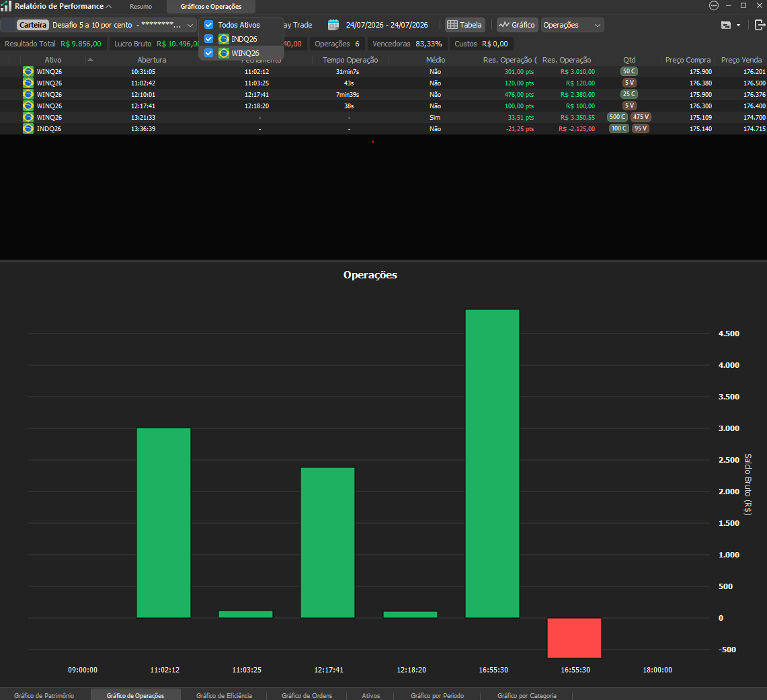Open the Gráfico de Eficiência tab
The width and height of the screenshot is (767, 700).
pyautogui.click(x=224, y=695)
